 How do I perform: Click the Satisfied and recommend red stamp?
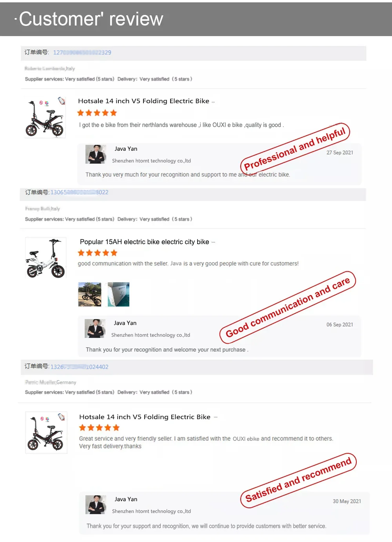click(298, 480)
